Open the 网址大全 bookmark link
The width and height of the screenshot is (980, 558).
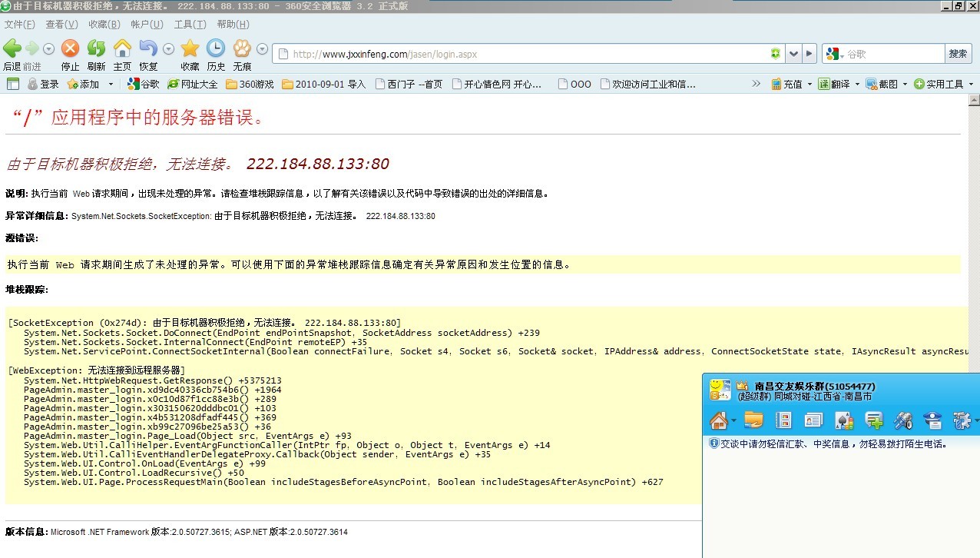(x=193, y=85)
